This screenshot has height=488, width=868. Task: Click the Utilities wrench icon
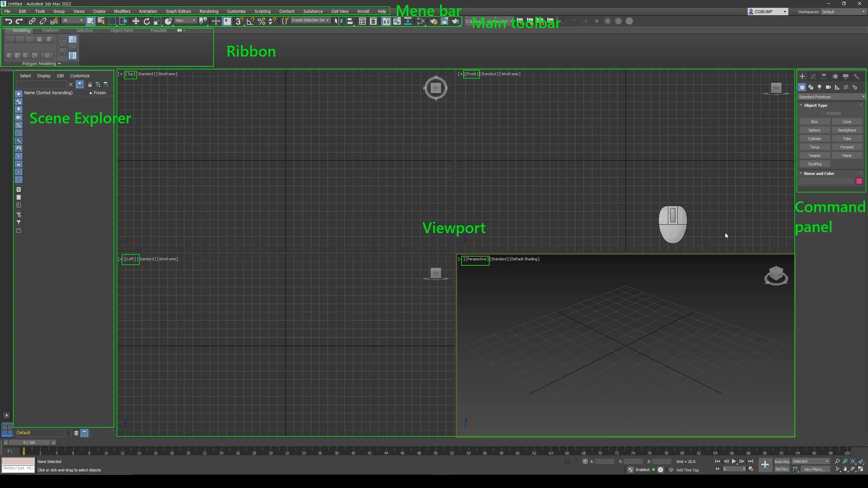click(856, 77)
